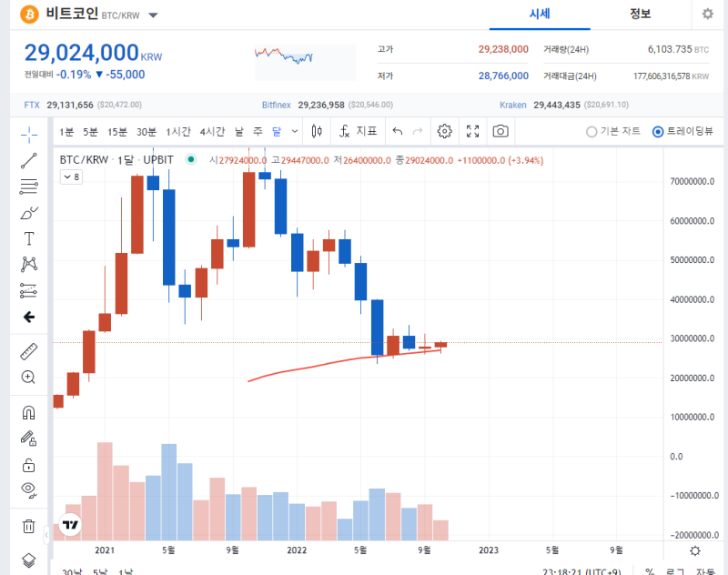The height and width of the screenshot is (575, 728).
Task: Expand the time interval dropdown chevron
Action: pos(294,131)
